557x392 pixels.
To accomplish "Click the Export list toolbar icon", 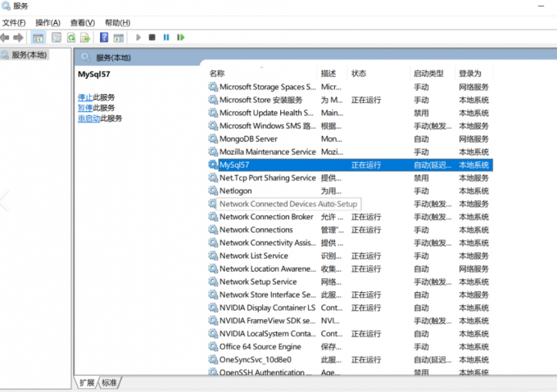I will [x=85, y=38].
